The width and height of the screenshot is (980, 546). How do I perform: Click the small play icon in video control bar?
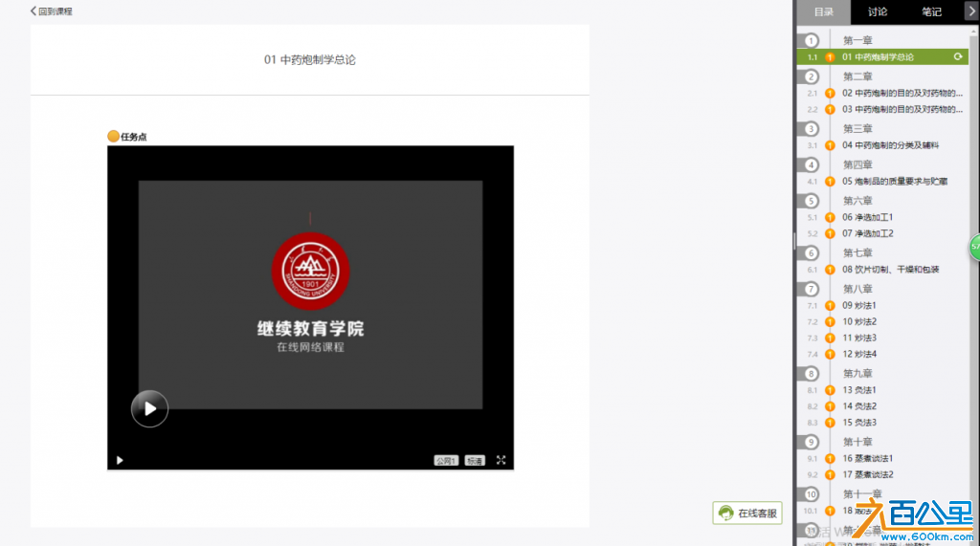click(120, 460)
